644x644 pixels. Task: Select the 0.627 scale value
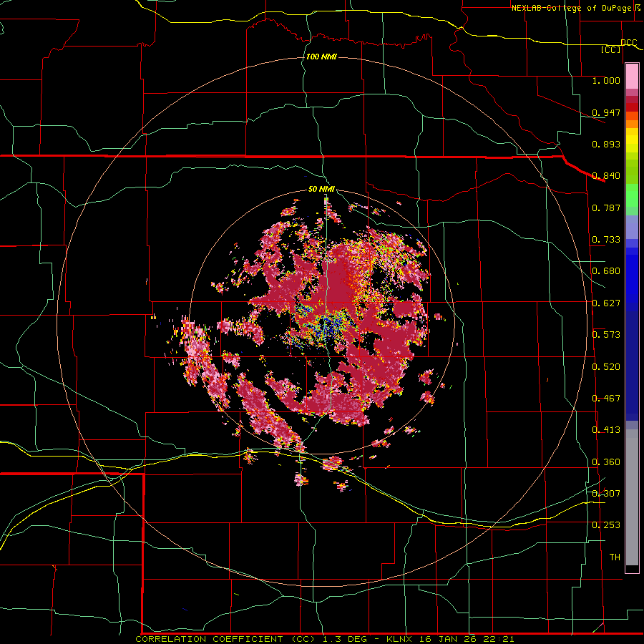(x=606, y=303)
